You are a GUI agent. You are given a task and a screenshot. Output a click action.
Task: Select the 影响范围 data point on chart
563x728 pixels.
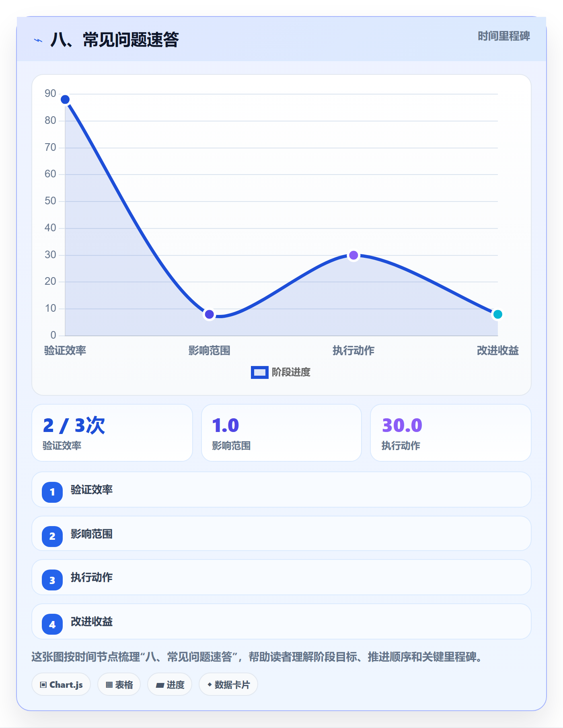[209, 314]
